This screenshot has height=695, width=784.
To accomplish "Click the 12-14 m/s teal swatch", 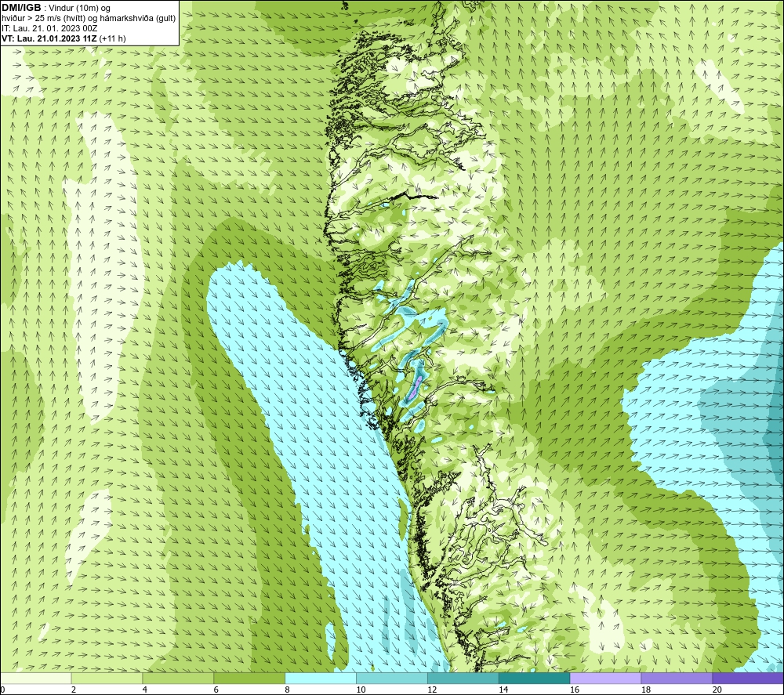I will pyautogui.click(x=463, y=678).
